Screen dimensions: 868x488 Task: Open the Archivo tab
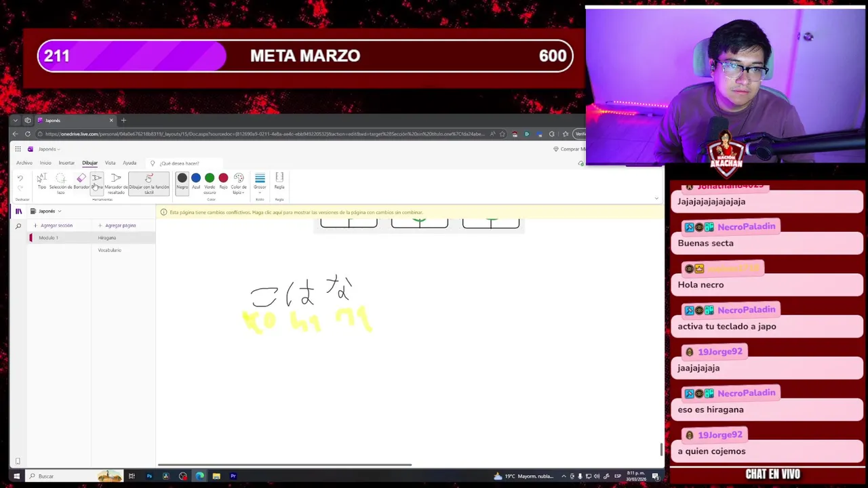coord(24,163)
